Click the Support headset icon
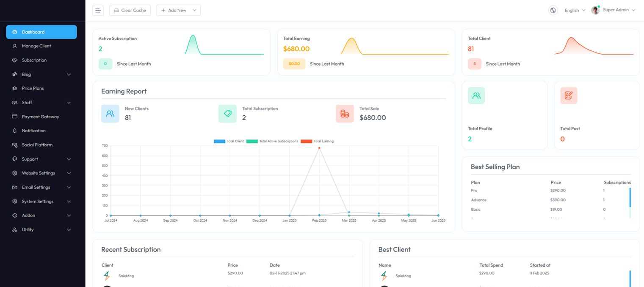 coord(15,159)
